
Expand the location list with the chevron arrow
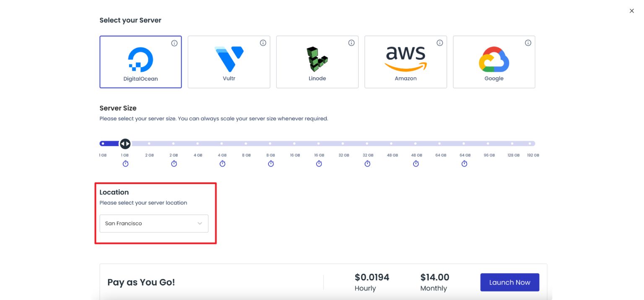[200, 224]
